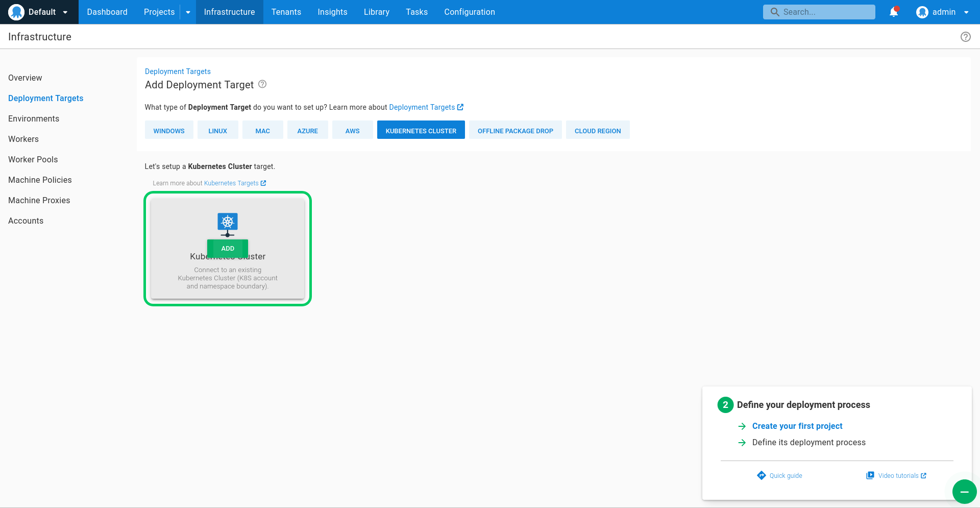The width and height of the screenshot is (980, 508).
Task: Click the Quick guide diamond icon
Action: click(x=762, y=475)
